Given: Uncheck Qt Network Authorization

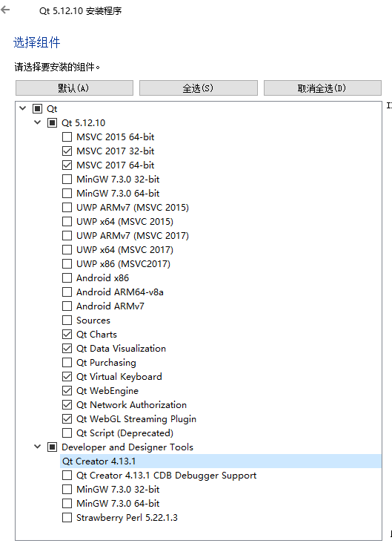Looking at the screenshot, I should tap(67, 405).
